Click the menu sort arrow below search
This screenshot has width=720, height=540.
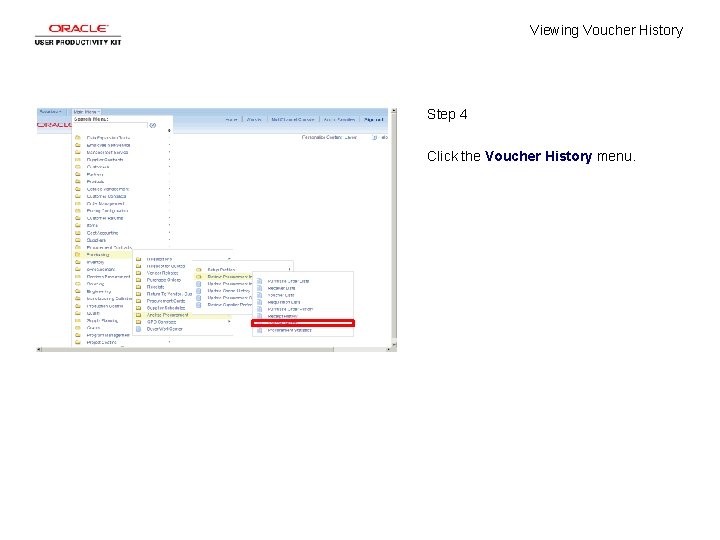point(169,131)
